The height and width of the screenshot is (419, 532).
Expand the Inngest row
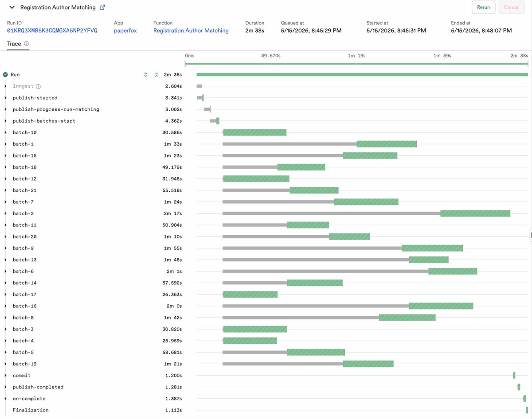click(6, 86)
